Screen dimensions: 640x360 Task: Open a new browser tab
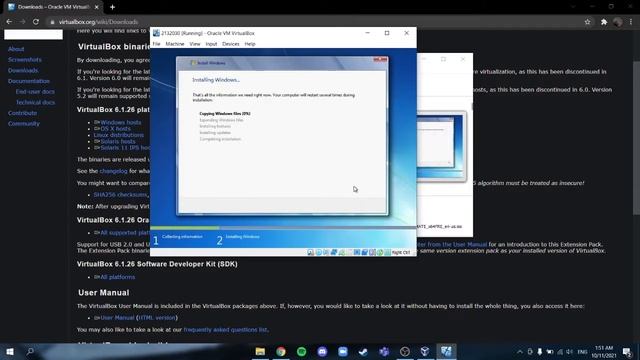[112, 7]
